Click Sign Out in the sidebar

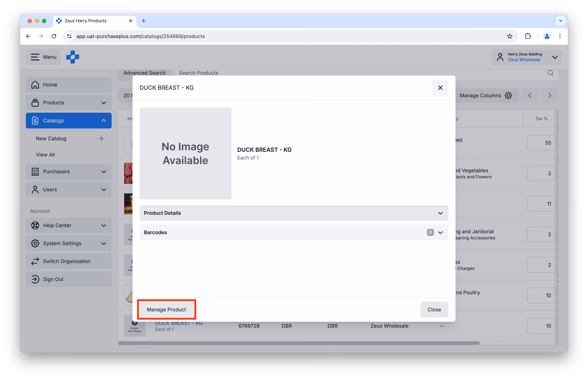(69, 279)
